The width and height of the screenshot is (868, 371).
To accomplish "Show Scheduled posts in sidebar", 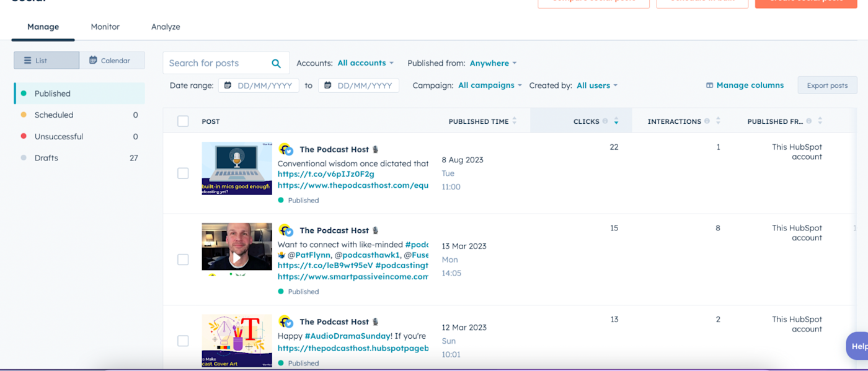I will [x=79, y=115].
